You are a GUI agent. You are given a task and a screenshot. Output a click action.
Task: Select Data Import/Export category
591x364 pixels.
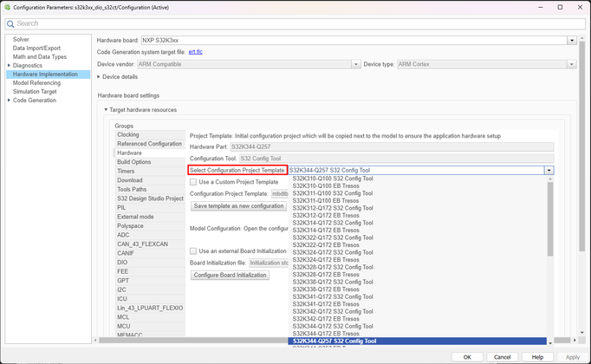pos(36,49)
